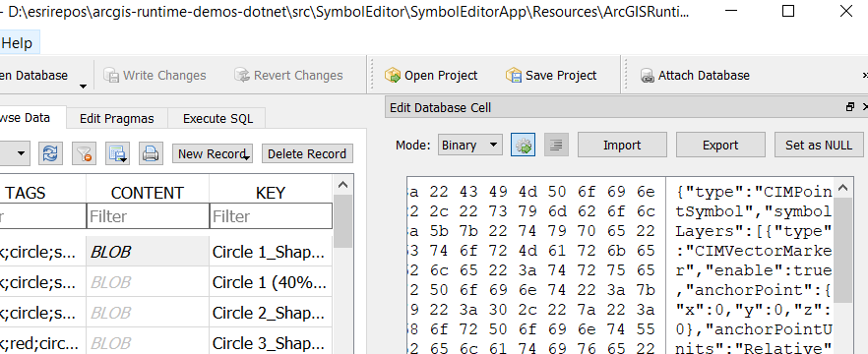Undock the Edit Database Cell panel
This screenshot has height=354, width=868.
(850, 107)
